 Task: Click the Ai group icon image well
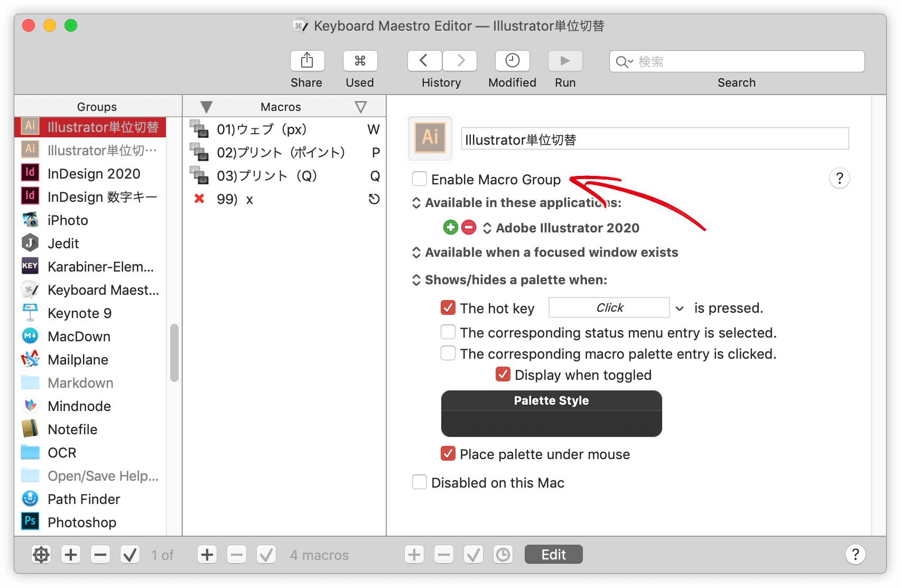click(430, 138)
